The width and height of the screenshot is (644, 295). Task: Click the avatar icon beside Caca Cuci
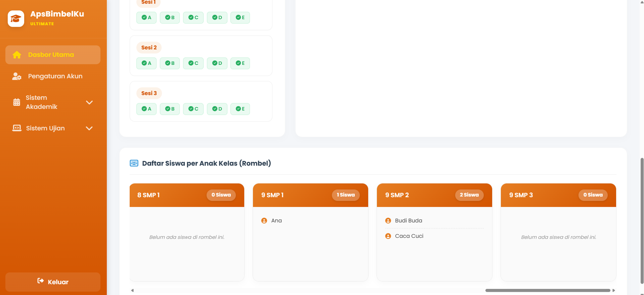[x=388, y=236]
